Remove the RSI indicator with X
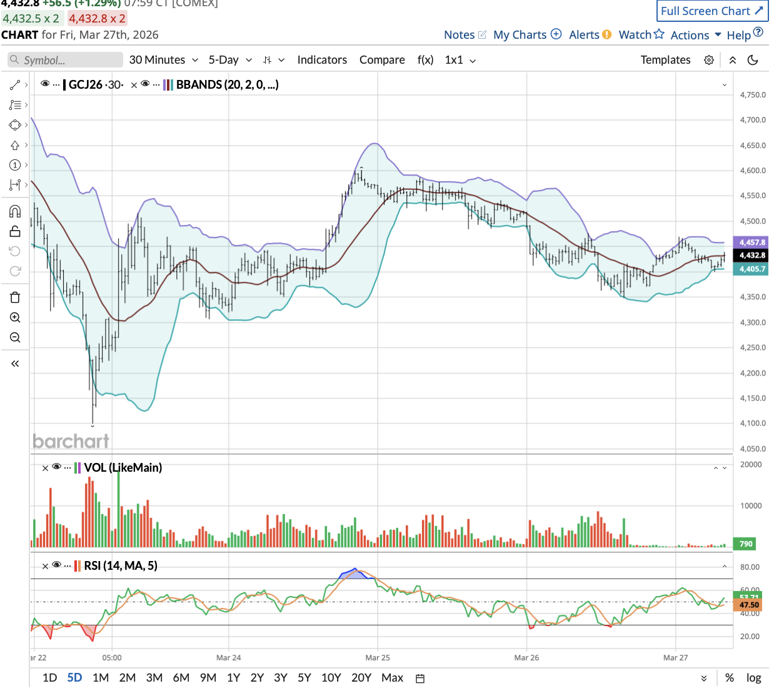This screenshot has width=784, height=696. point(45,566)
